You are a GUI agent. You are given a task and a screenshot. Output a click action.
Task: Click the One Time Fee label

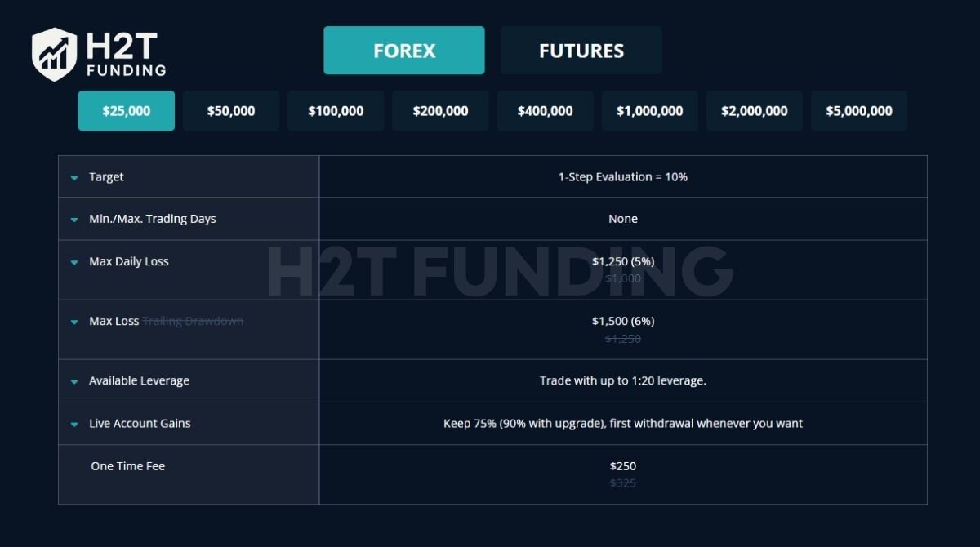pos(128,466)
